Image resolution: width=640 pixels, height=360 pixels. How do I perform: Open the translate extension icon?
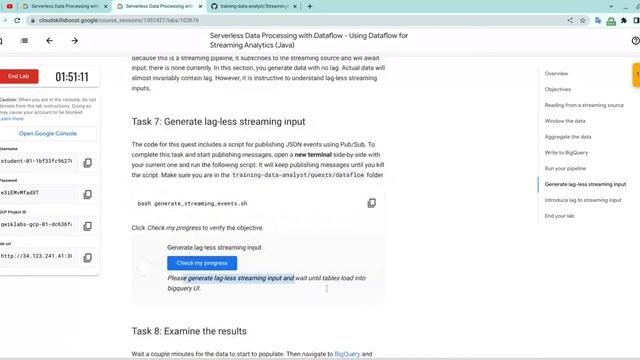(598, 20)
